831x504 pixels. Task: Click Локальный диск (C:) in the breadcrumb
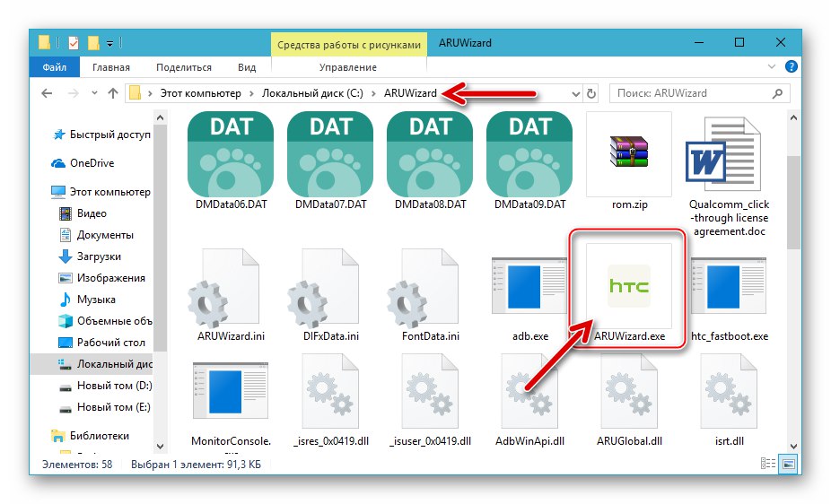tap(312, 93)
